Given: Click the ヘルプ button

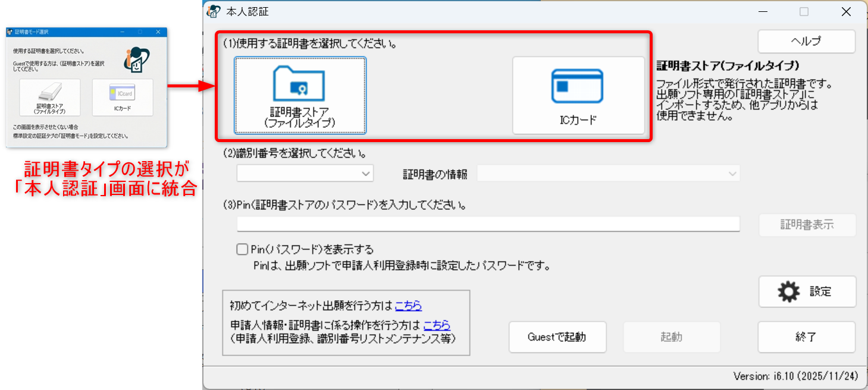Looking at the screenshot, I should click(806, 42).
